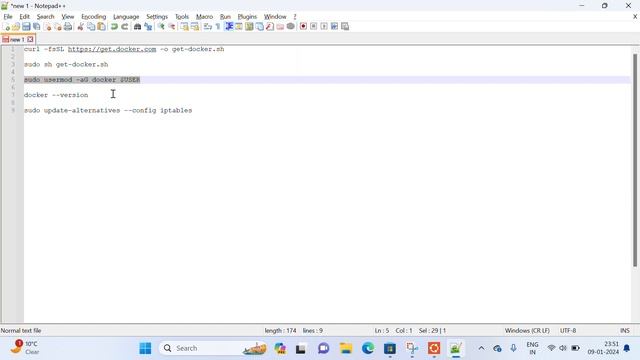Open User Defined Language dialog icon
Image resolution: width=640 pixels, height=360 pixels.
239,27
